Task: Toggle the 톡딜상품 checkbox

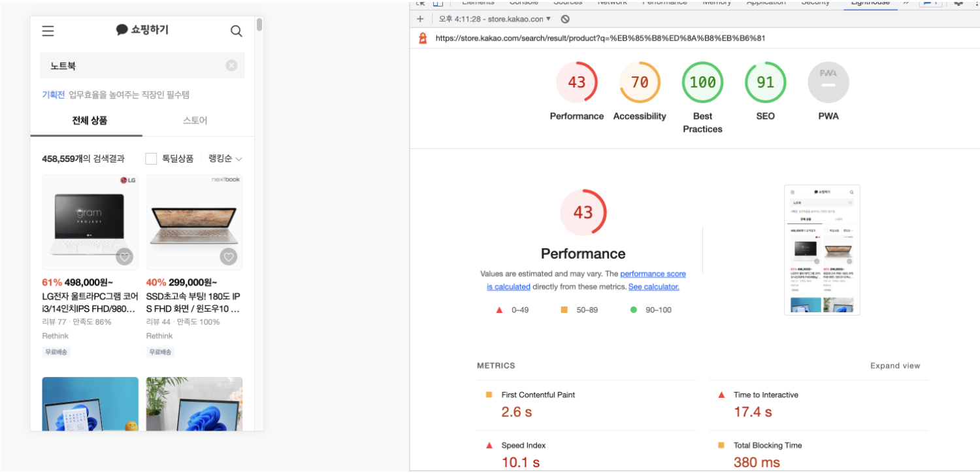Action: (x=151, y=159)
